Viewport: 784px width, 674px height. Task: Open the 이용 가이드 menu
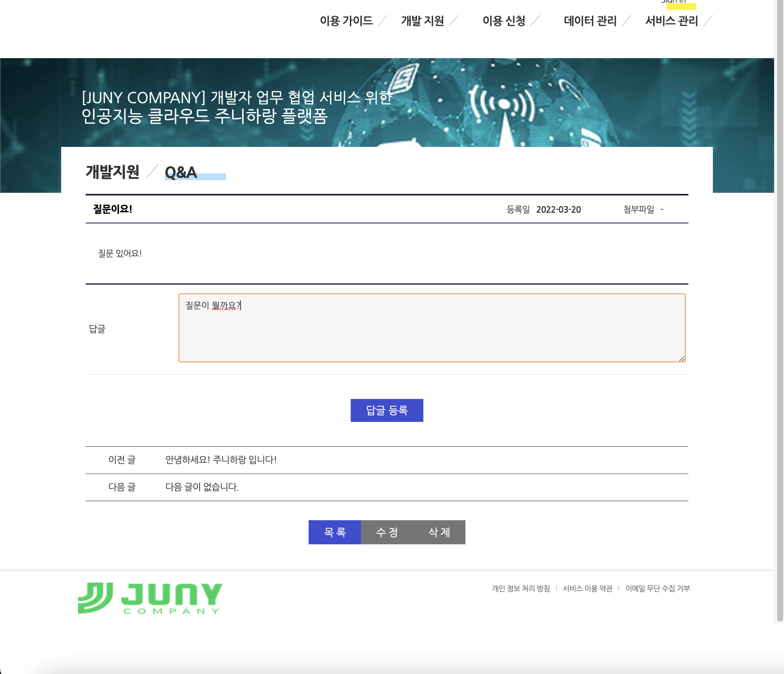(x=346, y=21)
